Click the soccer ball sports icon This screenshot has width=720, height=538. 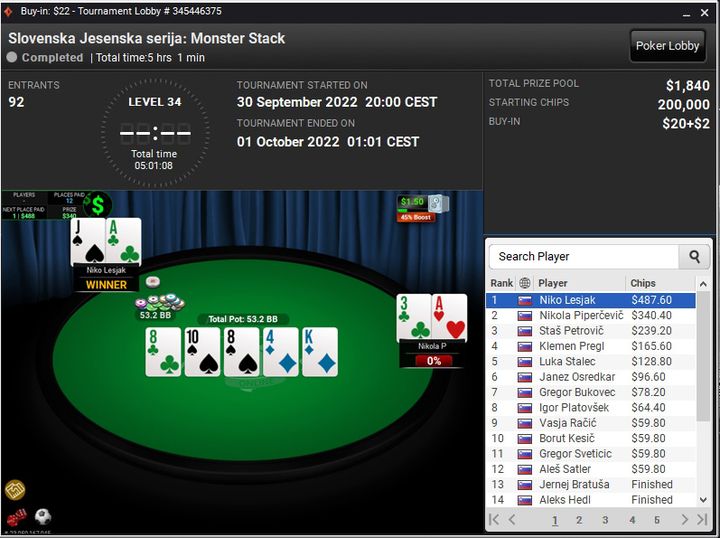point(43,517)
